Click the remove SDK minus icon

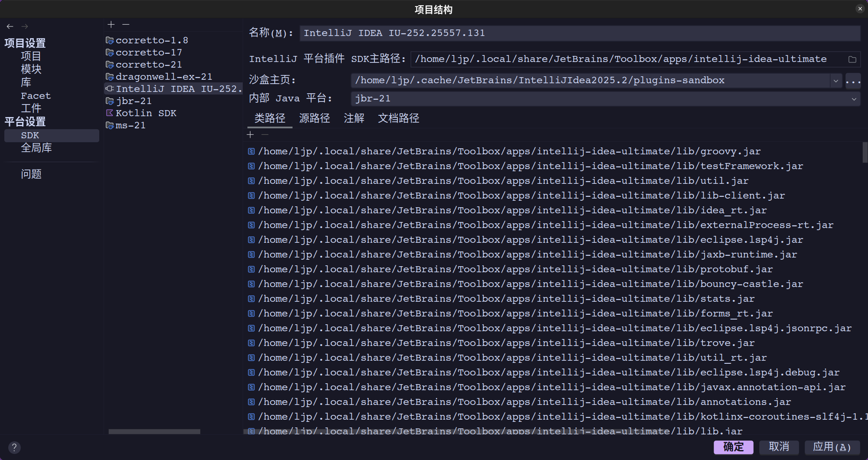[126, 25]
